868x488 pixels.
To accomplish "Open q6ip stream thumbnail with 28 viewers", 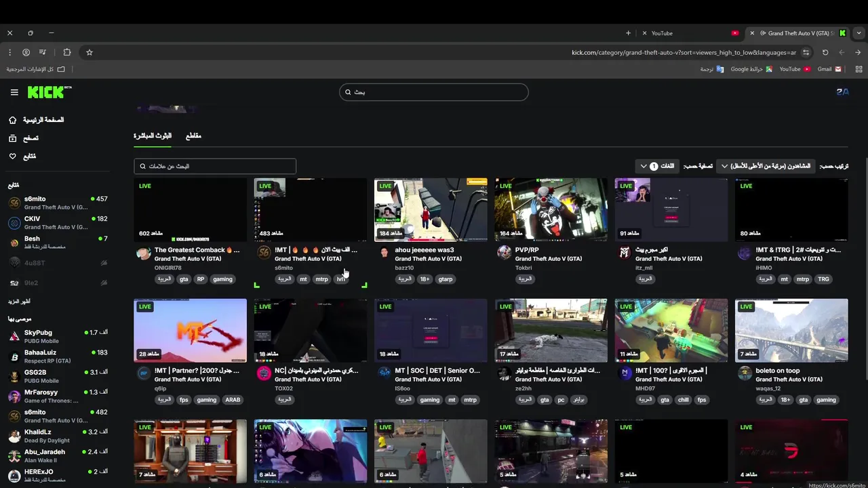I will pos(190,331).
